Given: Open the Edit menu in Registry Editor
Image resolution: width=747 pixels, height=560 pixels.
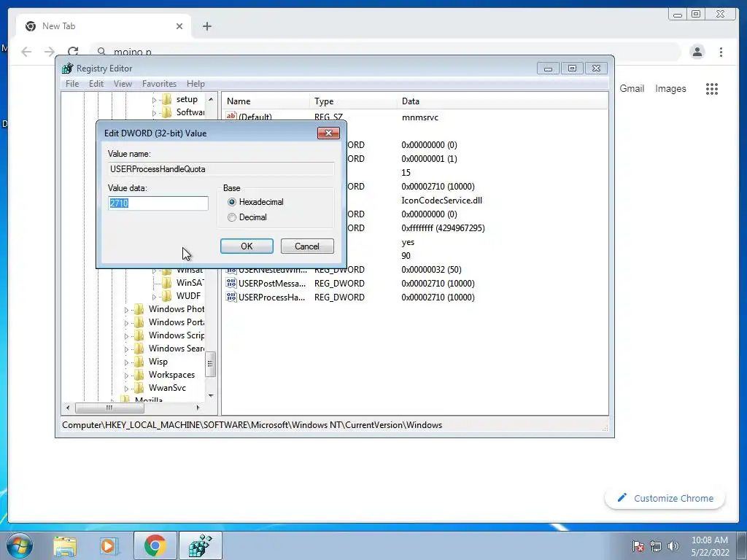Looking at the screenshot, I should click(96, 84).
